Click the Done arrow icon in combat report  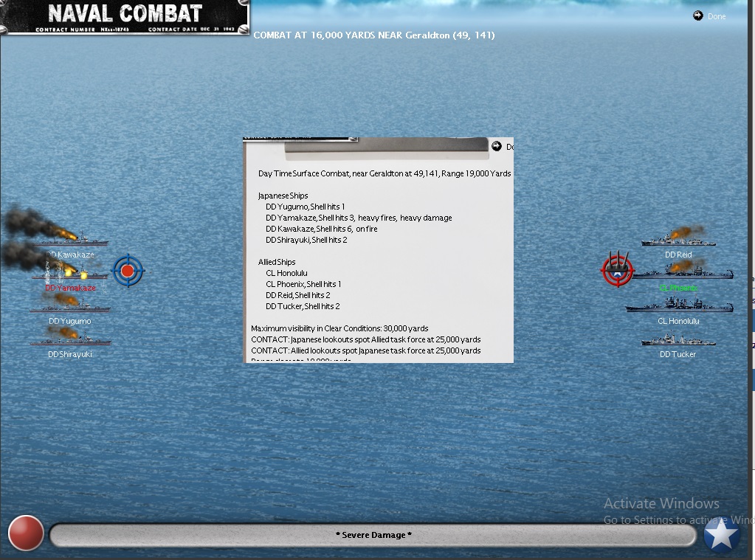(497, 146)
